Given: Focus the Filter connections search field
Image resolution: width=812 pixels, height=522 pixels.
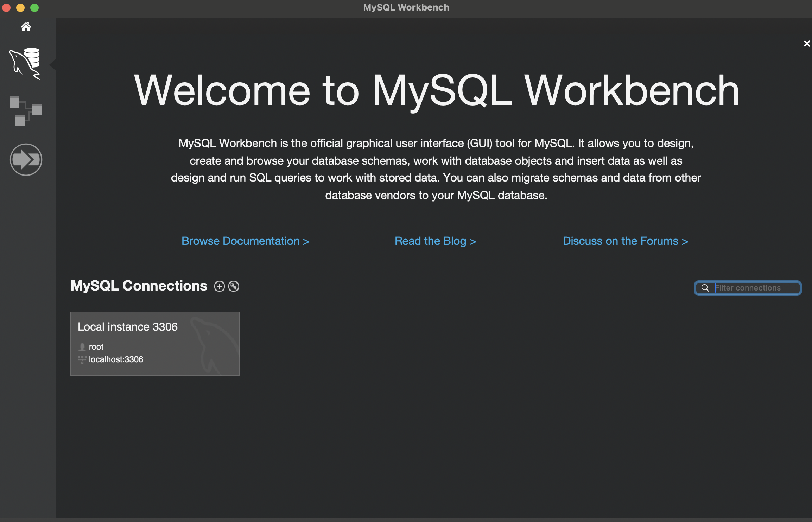Looking at the screenshot, I should point(753,288).
